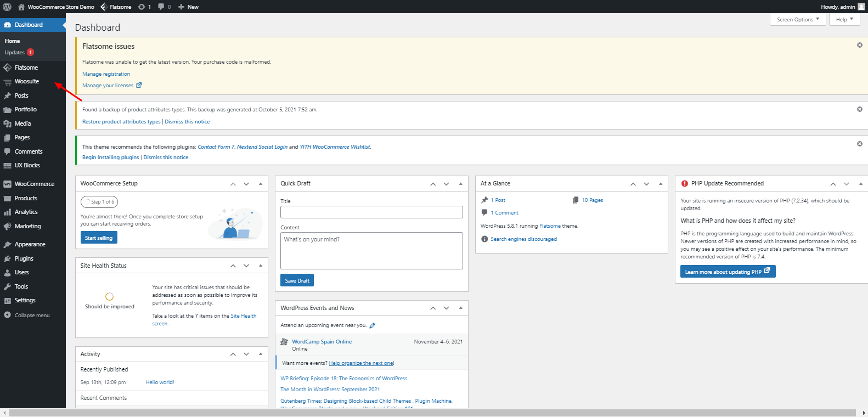Move Quick Draft panel down
This screenshot has width=868, height=417.
[447, 184]
